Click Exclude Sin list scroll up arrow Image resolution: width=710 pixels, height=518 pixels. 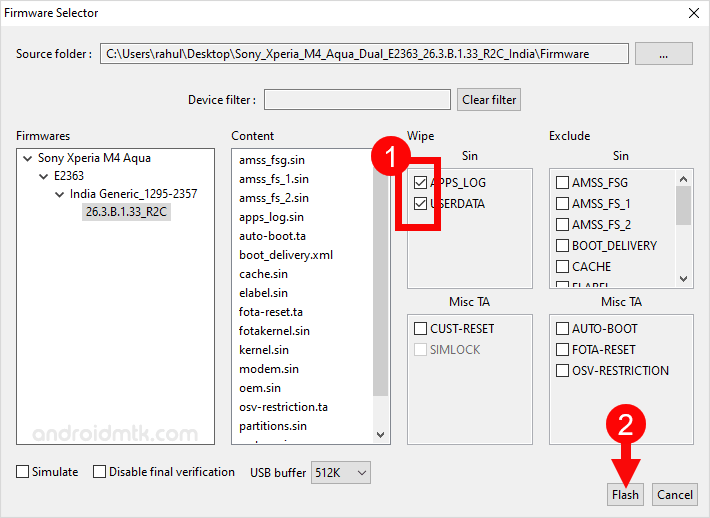684,179
